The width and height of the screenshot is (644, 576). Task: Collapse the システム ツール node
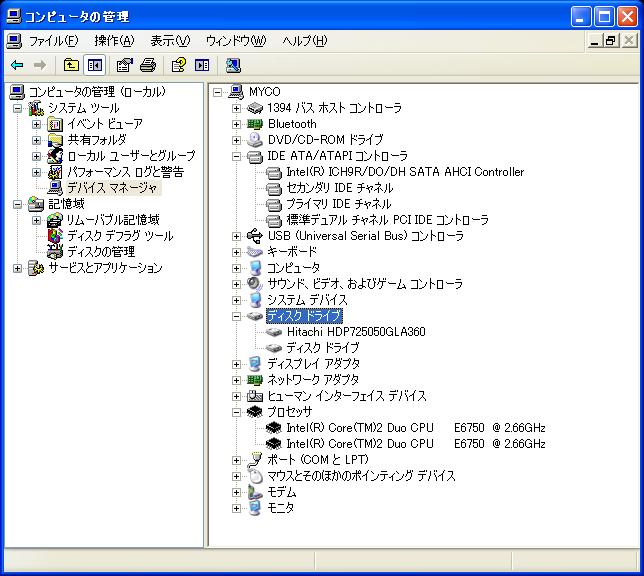pyautogui.click(x=17, y=108)
